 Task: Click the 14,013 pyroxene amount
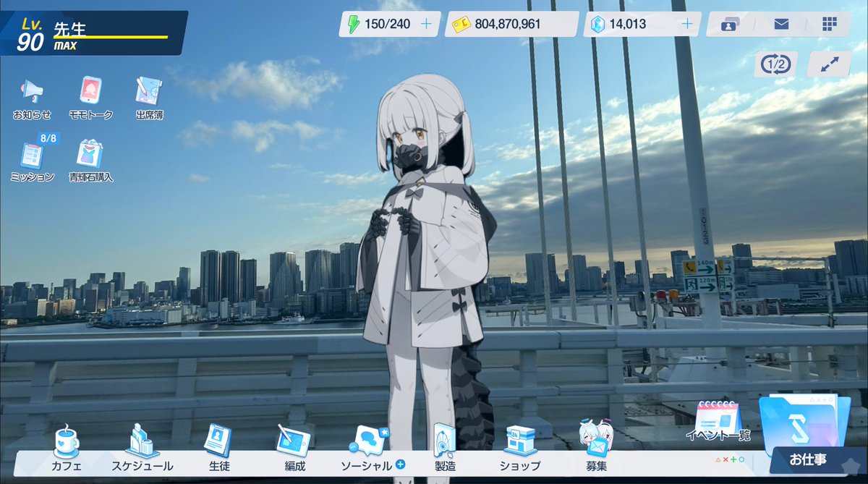pos(628,24)
